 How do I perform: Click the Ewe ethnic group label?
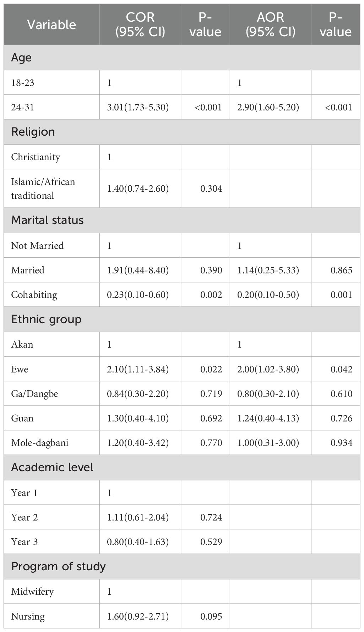[20, 369]
